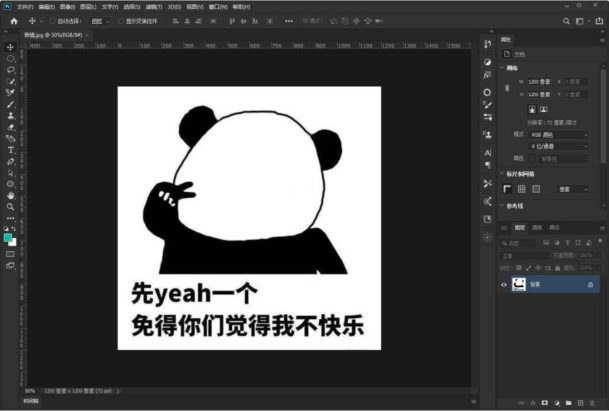Select the Path Selection arrow tool

tap(10, 172)
